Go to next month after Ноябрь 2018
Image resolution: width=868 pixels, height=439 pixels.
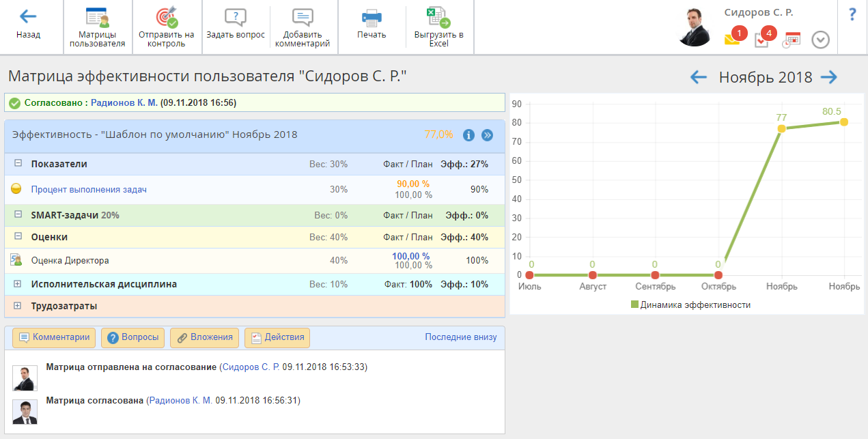point(828,77)
